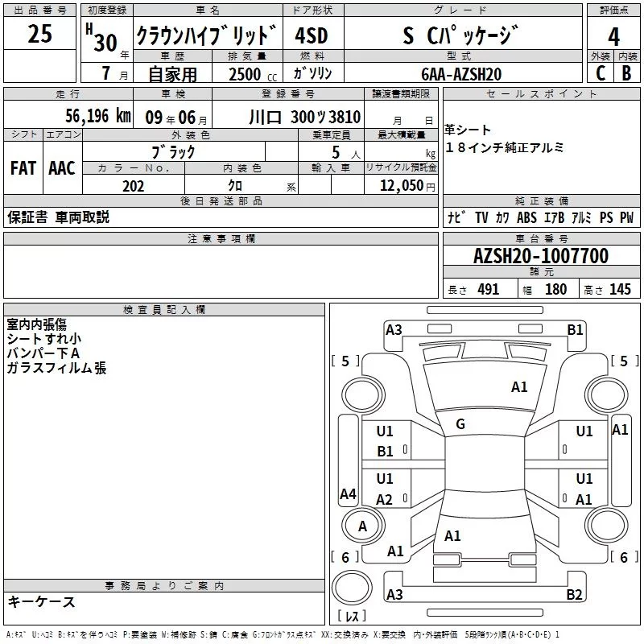Image resolution: width=644 pixels, height=644 pixels.
Task: Select the vehicle history value 自家用
Action: click(x=172, y=74)
